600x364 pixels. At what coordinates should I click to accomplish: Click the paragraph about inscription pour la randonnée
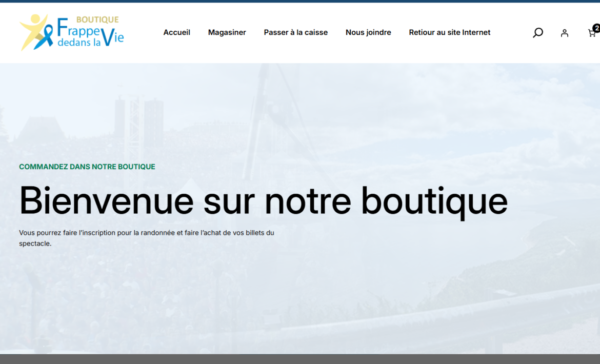pyautogui.click(x=146, y=238)
